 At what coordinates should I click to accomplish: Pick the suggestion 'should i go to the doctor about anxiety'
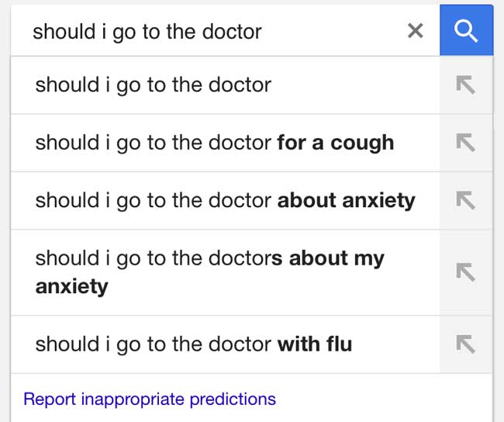point(225,200)
